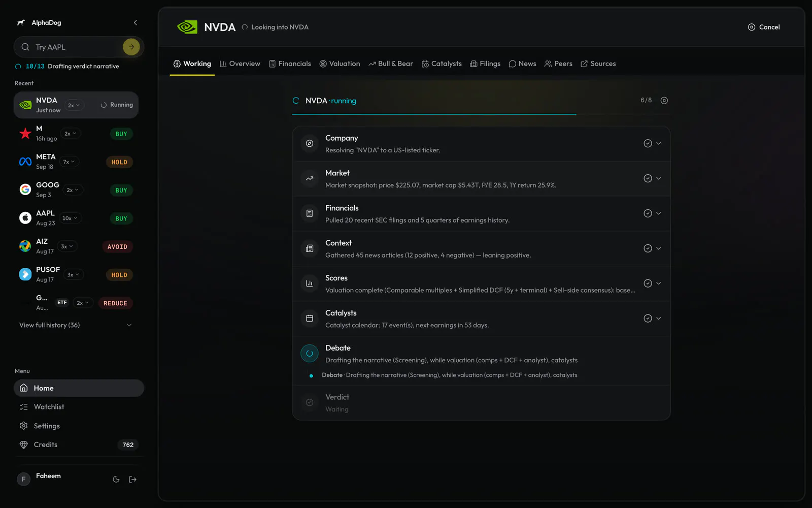Viewport: 812px width, 508px height.
Task: Click the Financials document step icon
Action: [310, 214]
